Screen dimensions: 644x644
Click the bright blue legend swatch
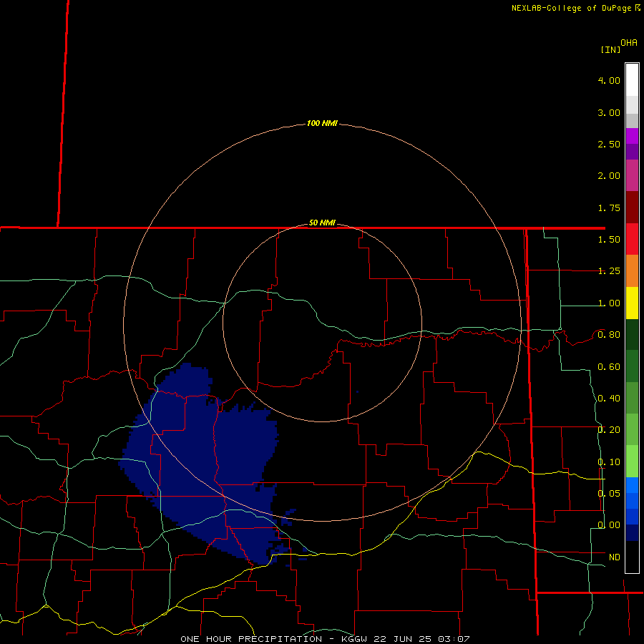pyautogui.click(x=632, y=485)
